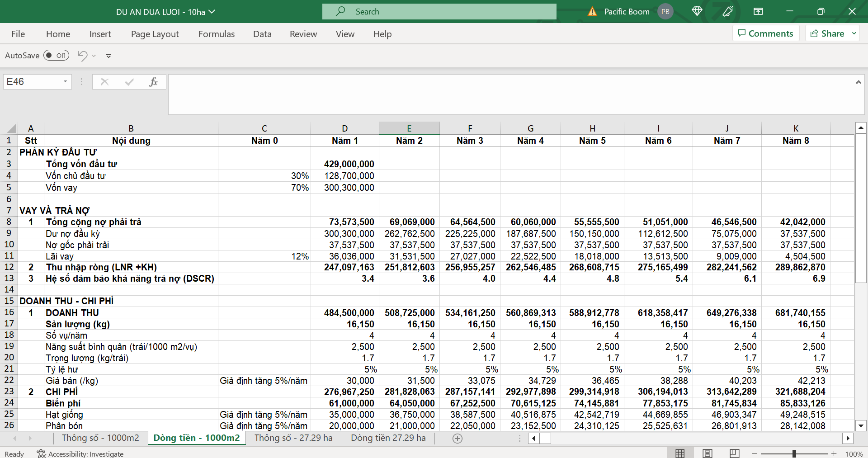
Task: Open the Share dropdown arrow
Action: pyautogui.click(x=854, y=33)
